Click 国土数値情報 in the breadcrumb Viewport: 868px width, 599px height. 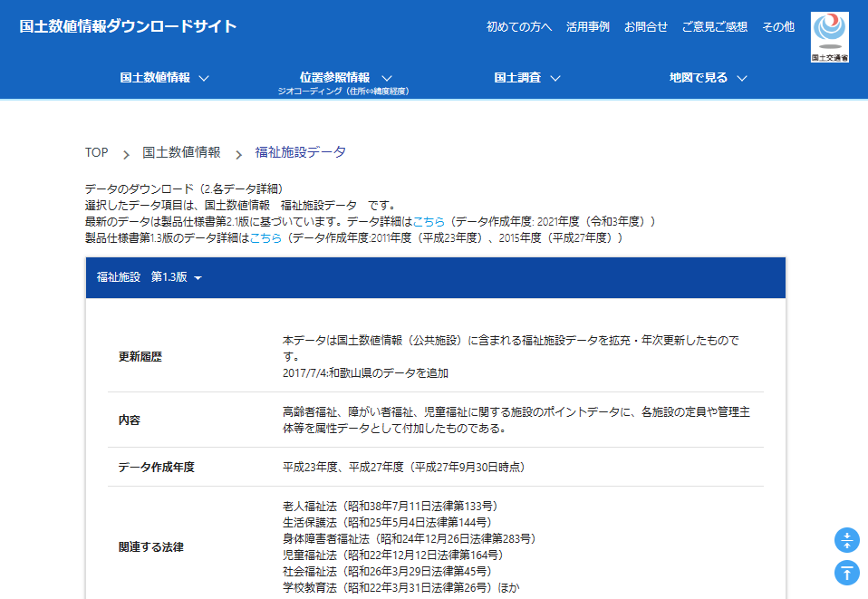181,152
